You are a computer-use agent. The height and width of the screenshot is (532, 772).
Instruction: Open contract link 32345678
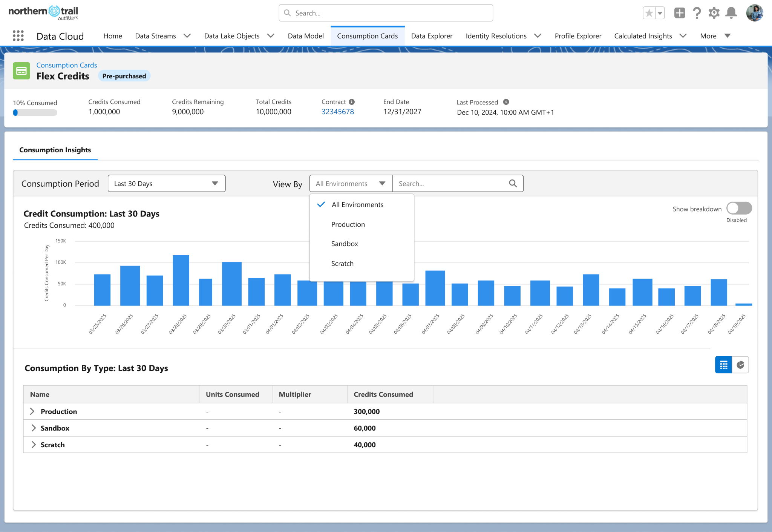click(338, 112)
